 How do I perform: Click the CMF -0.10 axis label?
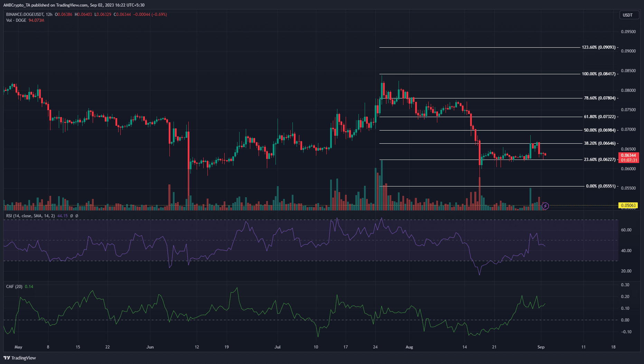(626, 332)
